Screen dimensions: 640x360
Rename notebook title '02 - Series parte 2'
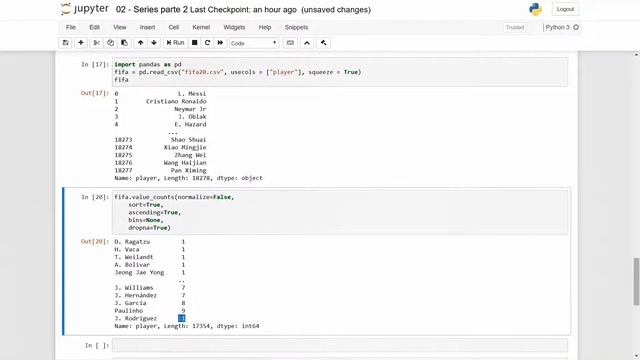point(152,9)
